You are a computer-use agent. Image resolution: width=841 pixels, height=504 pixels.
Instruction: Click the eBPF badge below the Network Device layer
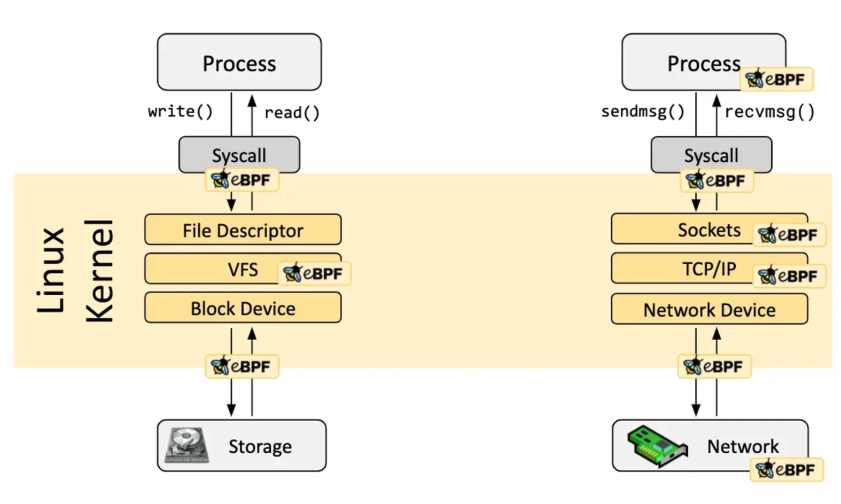[714, 367]
